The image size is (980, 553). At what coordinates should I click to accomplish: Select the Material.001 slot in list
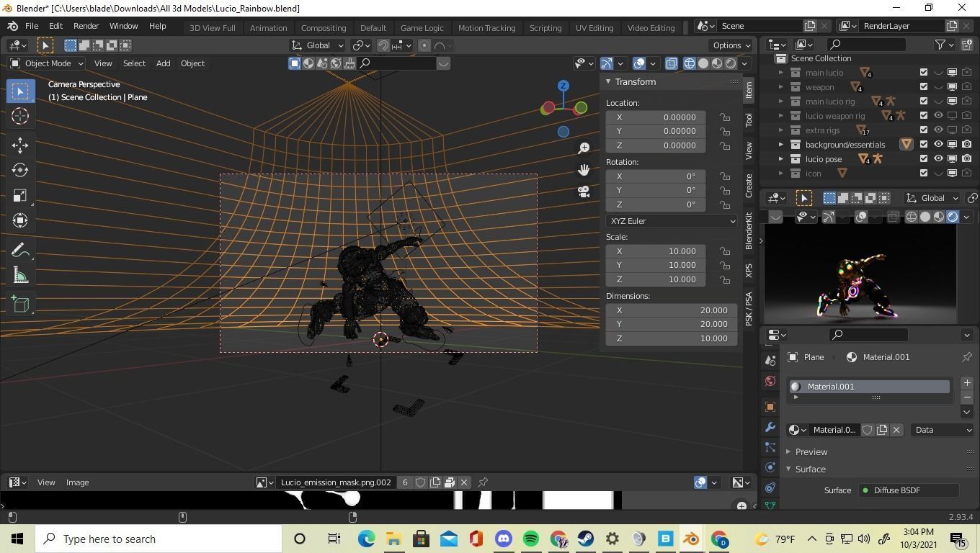(x=870, y=387)
